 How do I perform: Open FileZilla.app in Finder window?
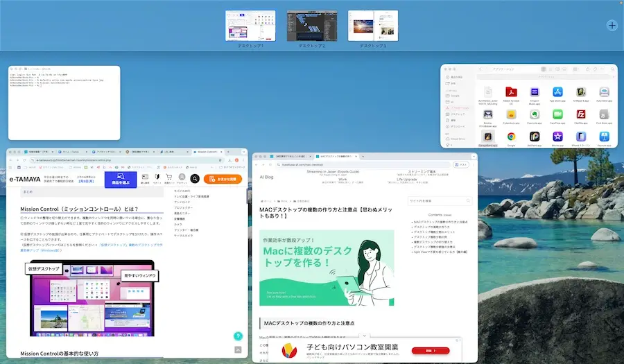pyautogui.click(x=580, y=114)
